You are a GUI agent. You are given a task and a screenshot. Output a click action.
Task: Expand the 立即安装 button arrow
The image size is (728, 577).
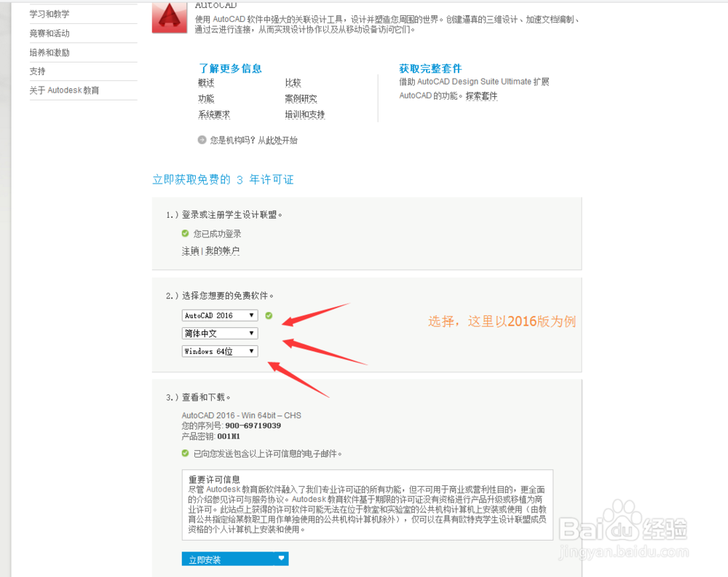(x=281, y=558)
